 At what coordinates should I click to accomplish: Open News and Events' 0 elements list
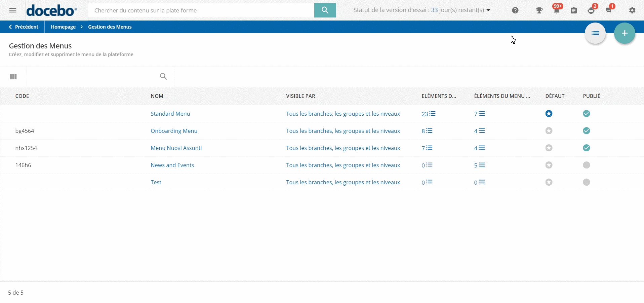pyautogui.click(x=427, y=165)
